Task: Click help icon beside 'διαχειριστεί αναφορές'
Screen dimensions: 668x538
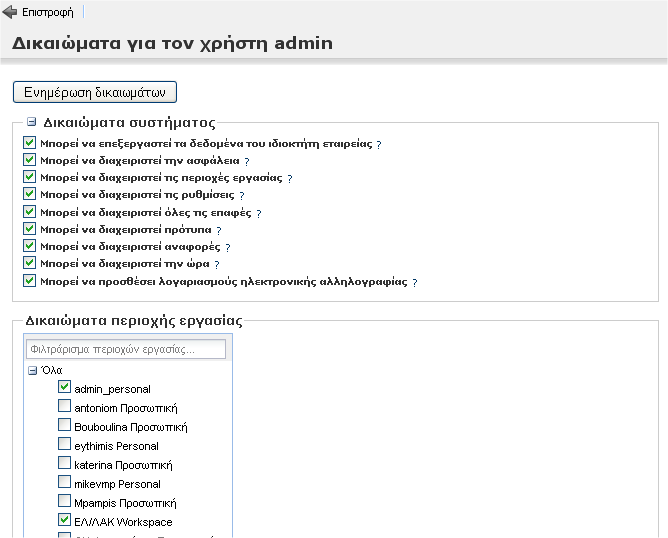Action: (228, 247)
